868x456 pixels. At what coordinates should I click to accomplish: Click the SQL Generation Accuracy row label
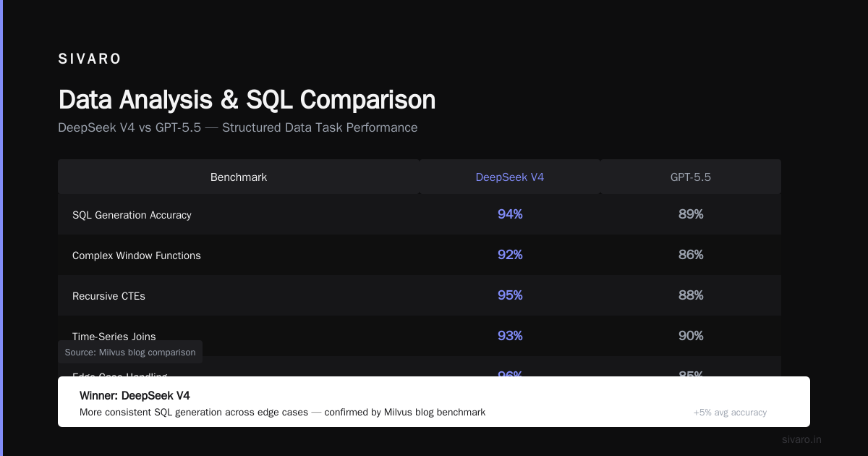click(132, 215)
